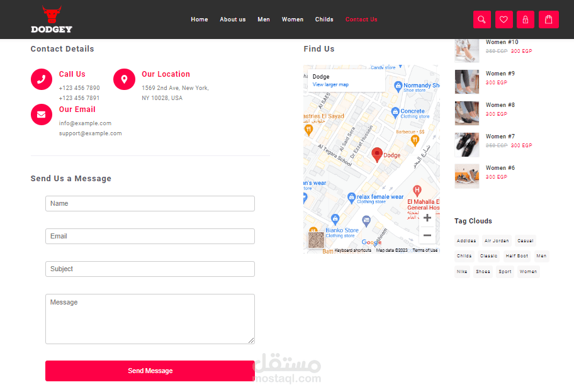Select the Women tag
574x392 pixels.
pyautogui.click(x=528, y=272)
